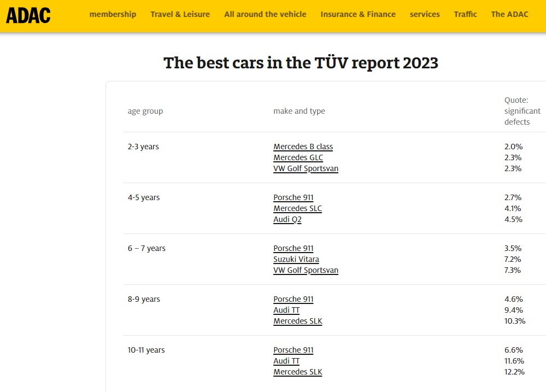Screen dimensions: 546x392
Task: Open the membership menu
Action: (113, 14)
